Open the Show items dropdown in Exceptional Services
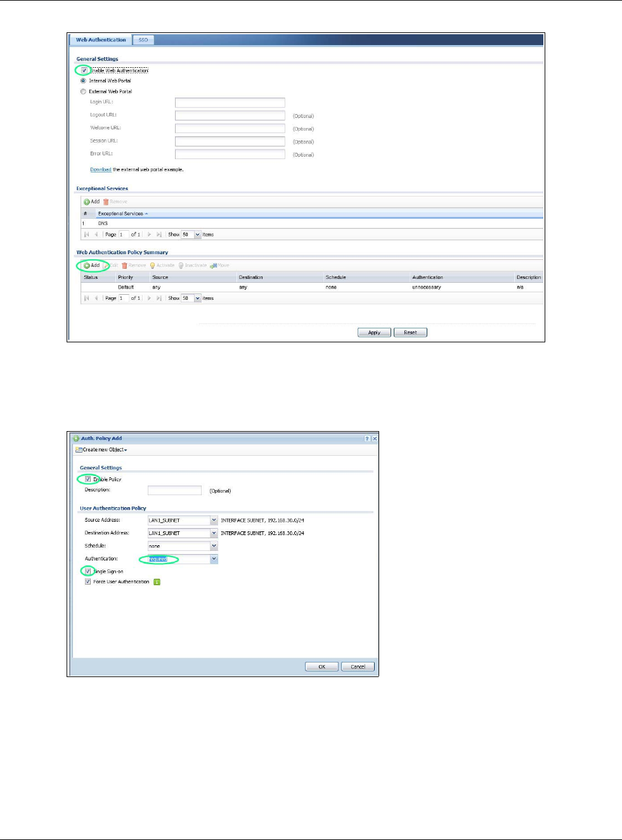 (197, 235)
